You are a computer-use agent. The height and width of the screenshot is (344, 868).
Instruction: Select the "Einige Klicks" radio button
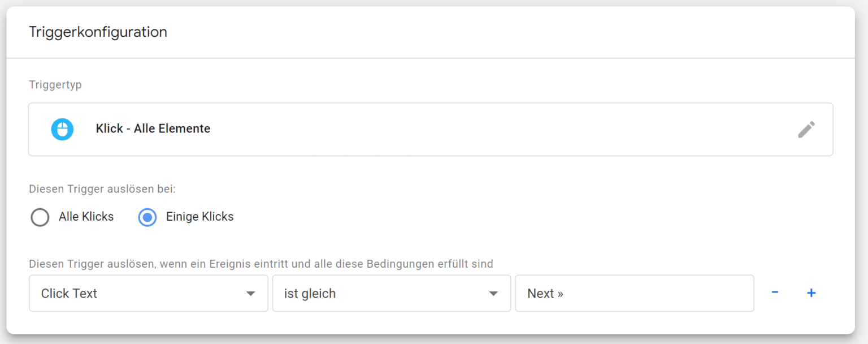[x=147, y=217]
